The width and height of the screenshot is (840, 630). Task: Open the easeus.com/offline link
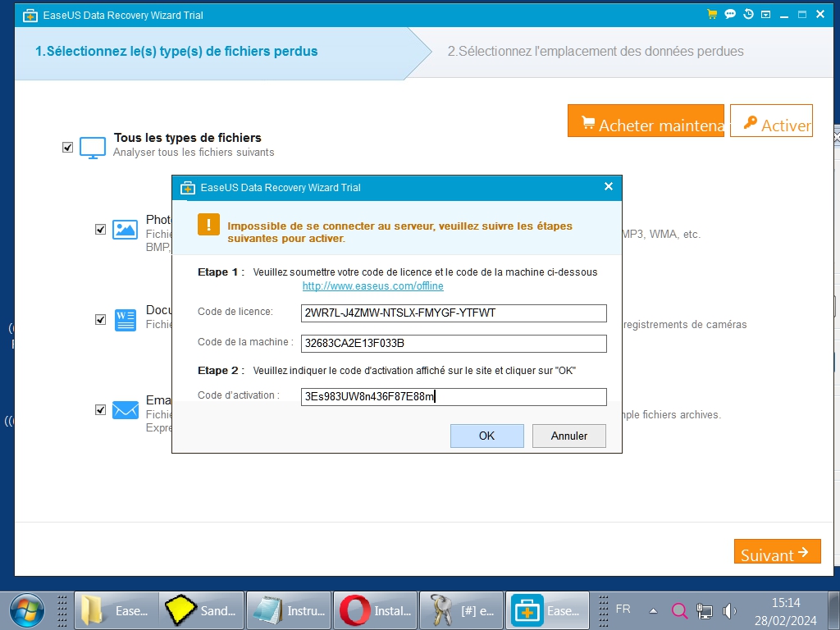point(373,286)
